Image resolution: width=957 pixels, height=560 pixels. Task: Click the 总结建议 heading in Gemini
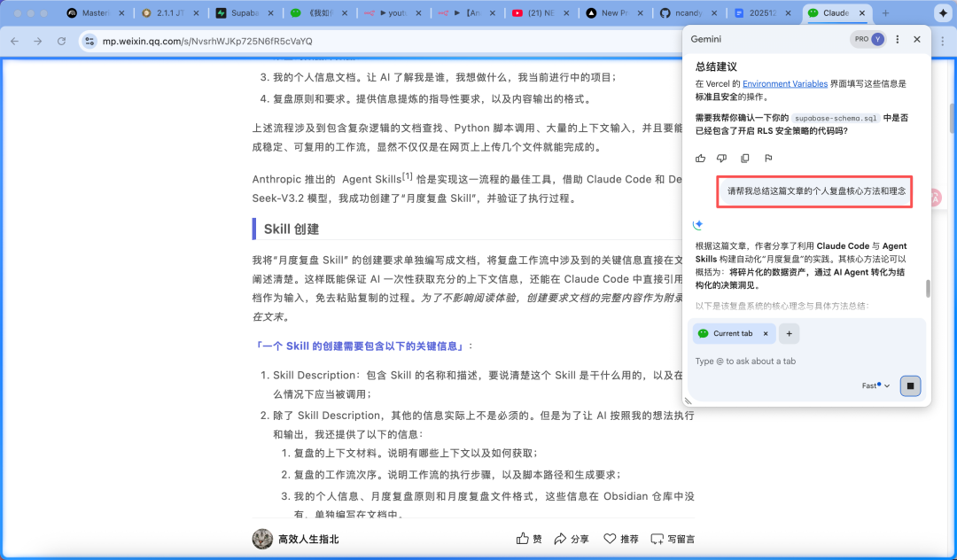716,66
